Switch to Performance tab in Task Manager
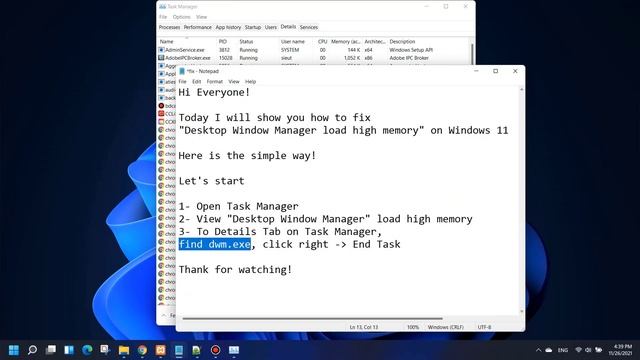The height and width of the screenshot is (360, 640). point(198,27)
